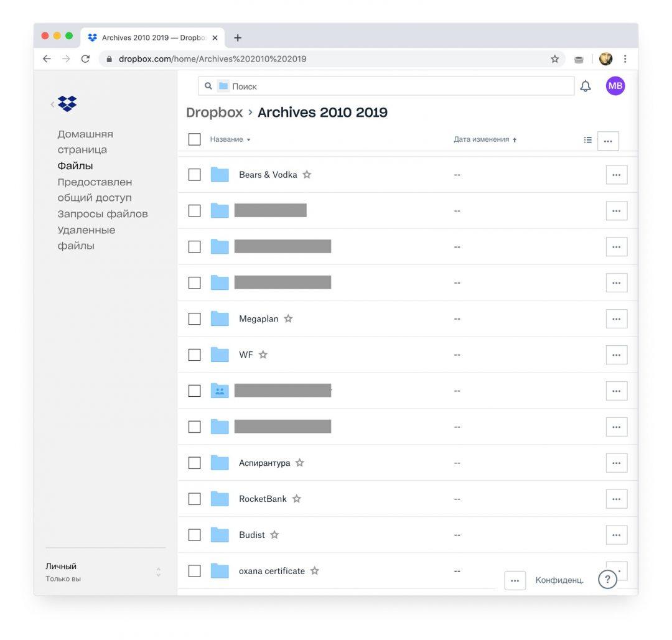
Task: Check the Аспирантура checkbox
Action: point(195,463)
